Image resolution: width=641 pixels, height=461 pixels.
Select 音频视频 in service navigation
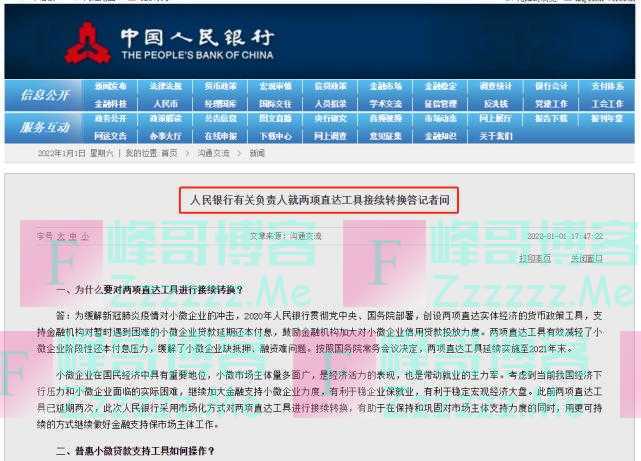[385, 119]
